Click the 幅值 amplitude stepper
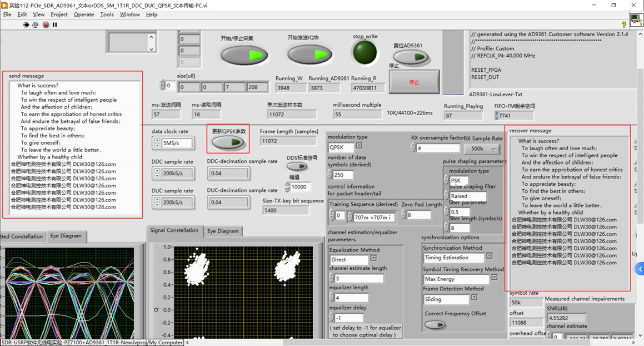 pos(287,187)
